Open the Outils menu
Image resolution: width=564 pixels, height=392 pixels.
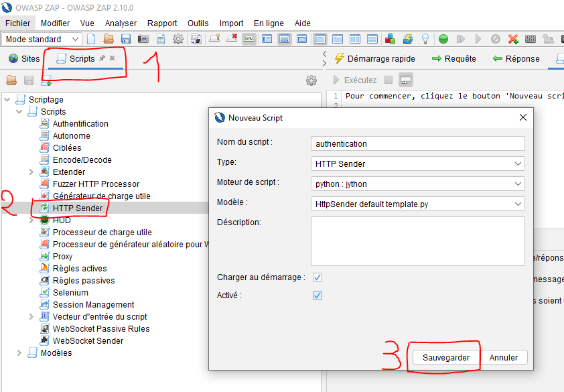pyautogui.click(x=198, y=22)
